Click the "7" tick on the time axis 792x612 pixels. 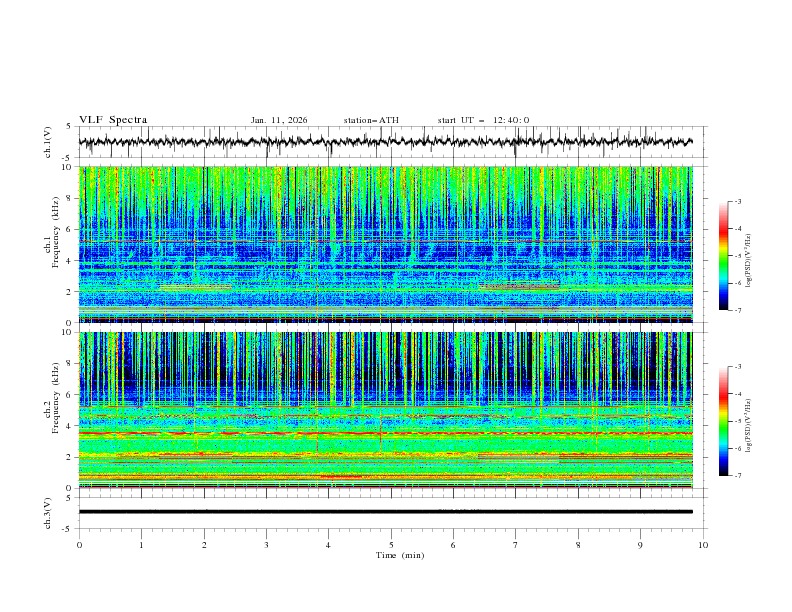[x=516, y=545]
